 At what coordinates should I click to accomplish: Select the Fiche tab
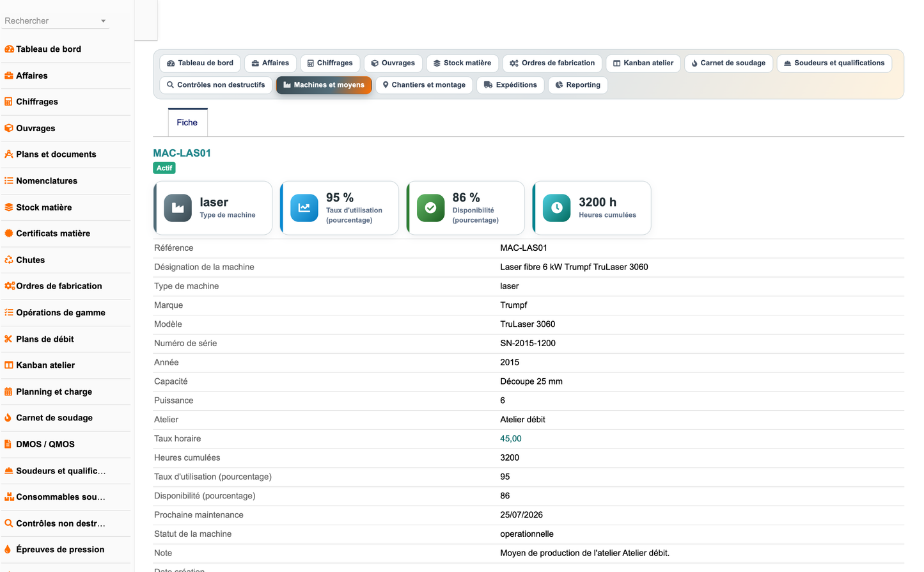tap(187, 123)
